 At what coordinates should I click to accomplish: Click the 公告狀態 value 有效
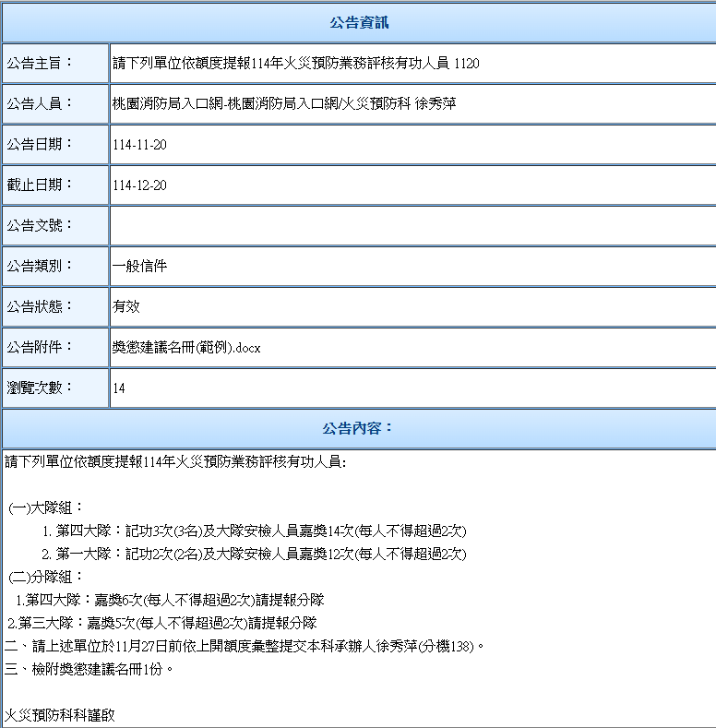(x=126, y=307)
